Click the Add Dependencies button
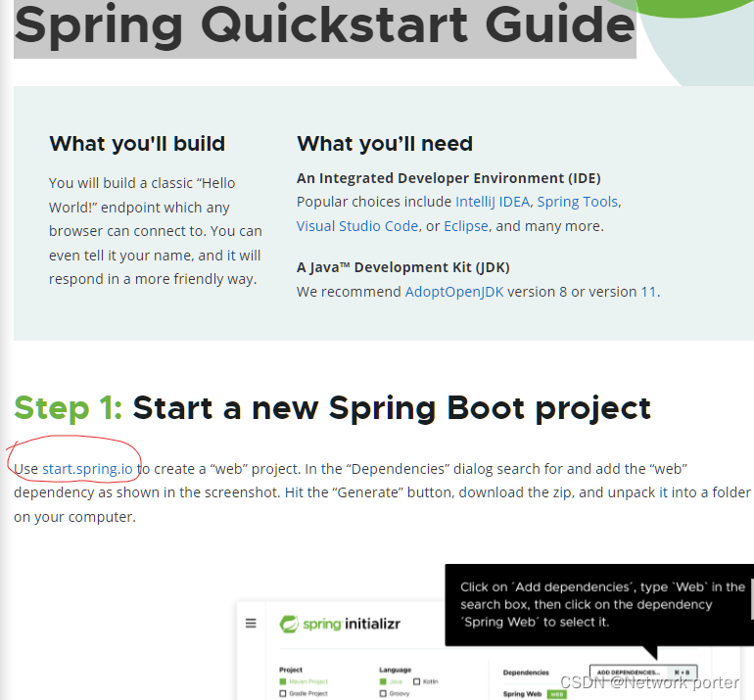This screenshot has width=754, height=700. point(643,673)
